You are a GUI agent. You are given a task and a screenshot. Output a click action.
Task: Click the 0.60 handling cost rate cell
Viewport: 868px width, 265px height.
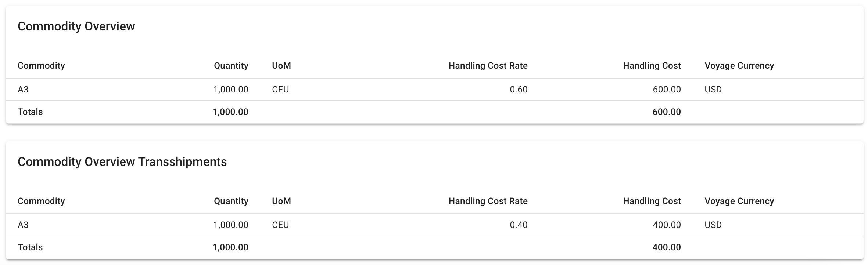click(x=519, y=90)
